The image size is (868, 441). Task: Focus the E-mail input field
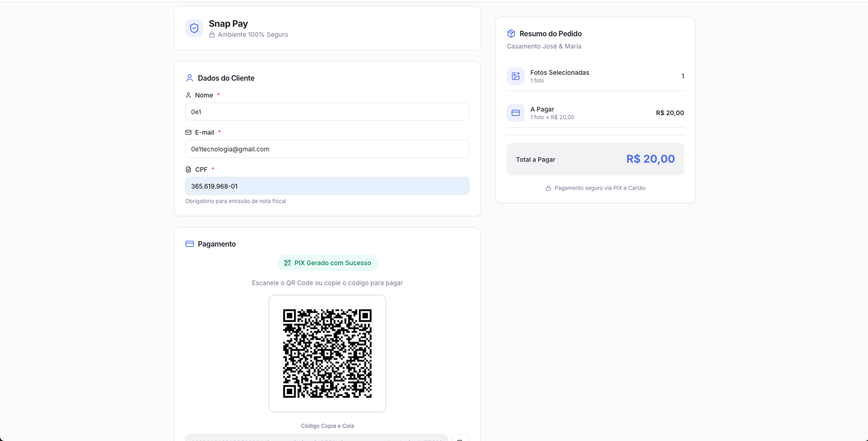point(327,149)
